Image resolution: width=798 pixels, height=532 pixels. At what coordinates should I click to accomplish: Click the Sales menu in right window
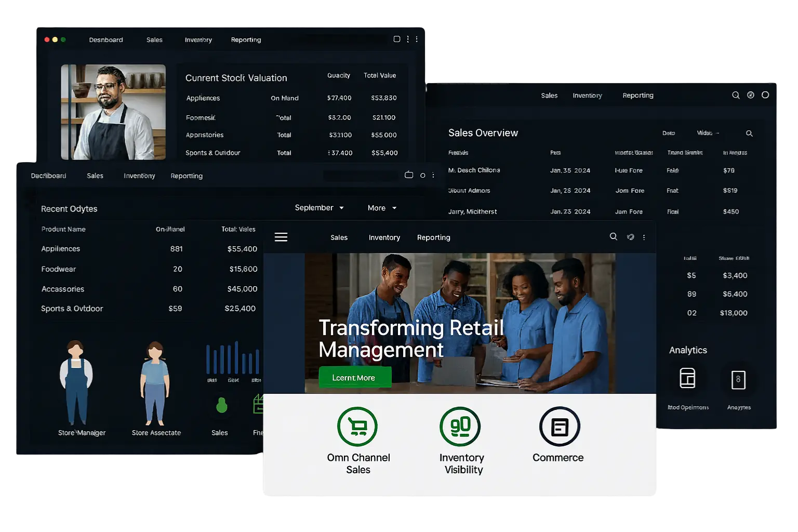click(549, 96)
